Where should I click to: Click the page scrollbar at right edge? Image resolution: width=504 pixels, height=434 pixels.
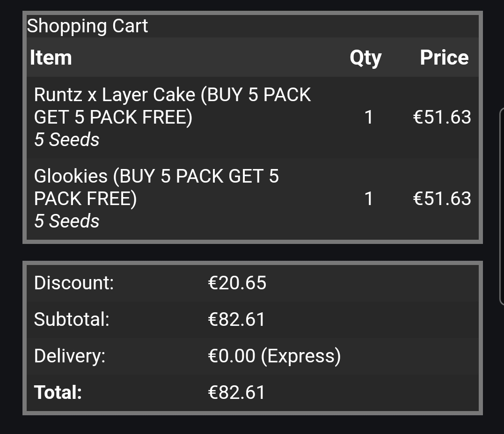pos(502,206)
